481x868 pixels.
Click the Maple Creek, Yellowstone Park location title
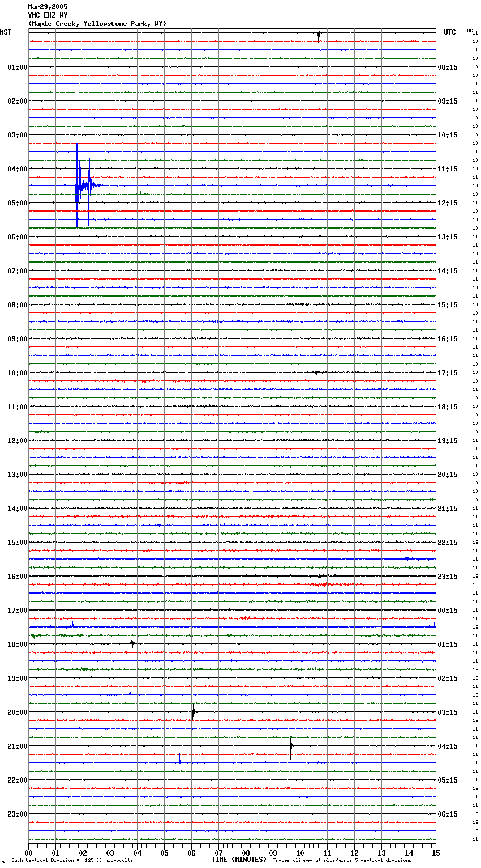[x=97, y=24]
